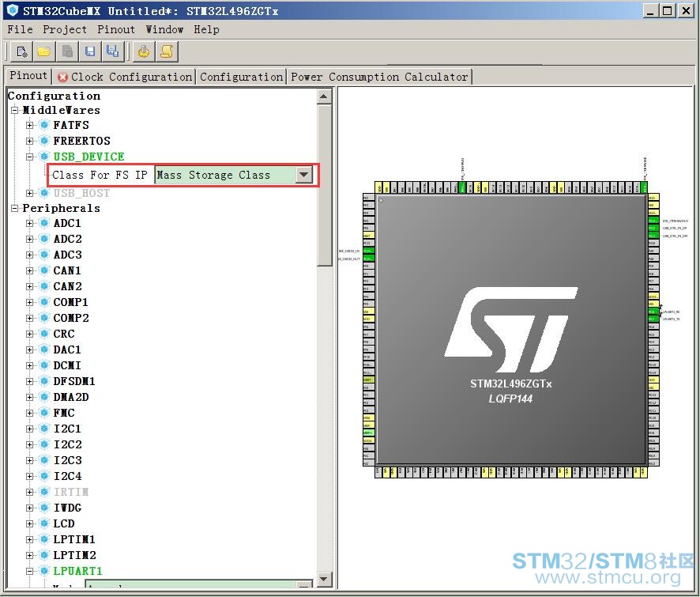Click the FREERTOS cube icon

(x=44, y=141)
